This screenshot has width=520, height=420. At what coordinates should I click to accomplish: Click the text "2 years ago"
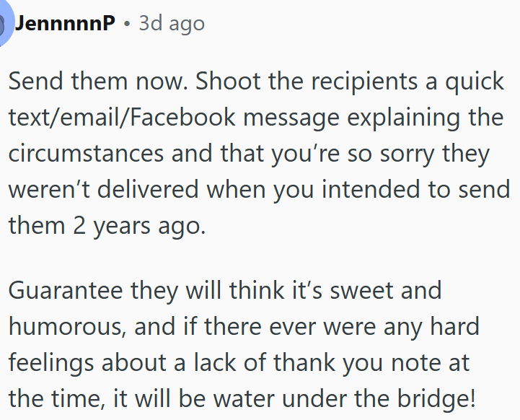(x=128, y=225)
